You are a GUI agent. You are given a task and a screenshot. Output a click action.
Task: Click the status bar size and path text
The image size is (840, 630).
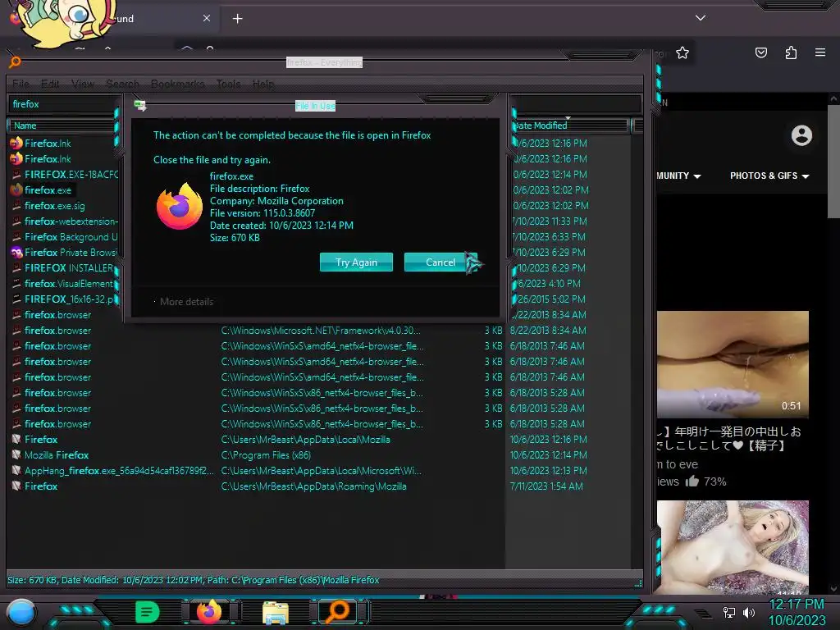[x=194, y=580]
